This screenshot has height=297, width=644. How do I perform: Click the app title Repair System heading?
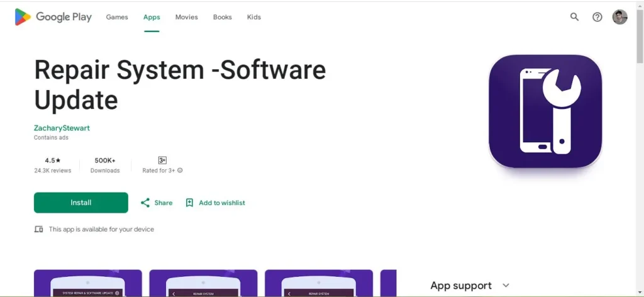[180, 84]
